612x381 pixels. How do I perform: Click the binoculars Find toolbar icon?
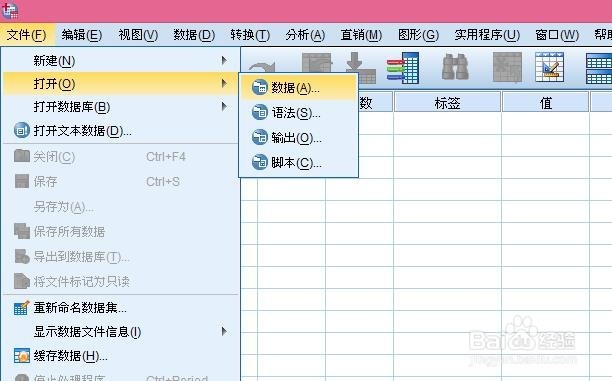[455, 67]
